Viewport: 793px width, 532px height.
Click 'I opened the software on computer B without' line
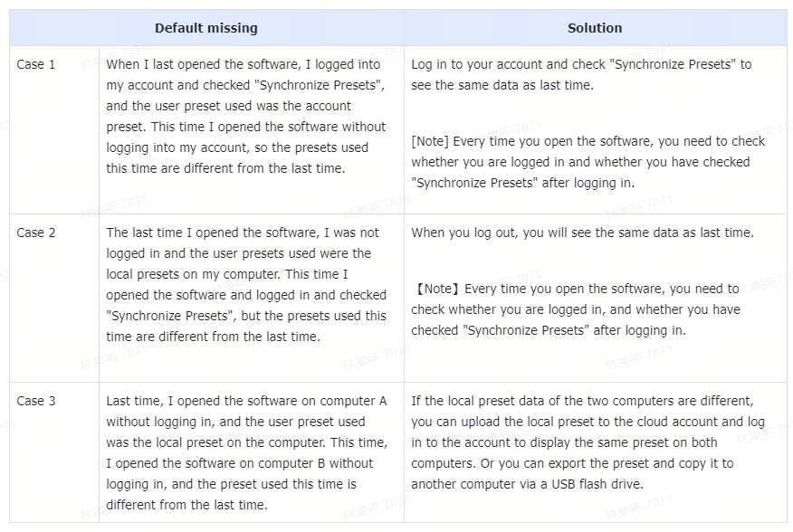(240, 464)
